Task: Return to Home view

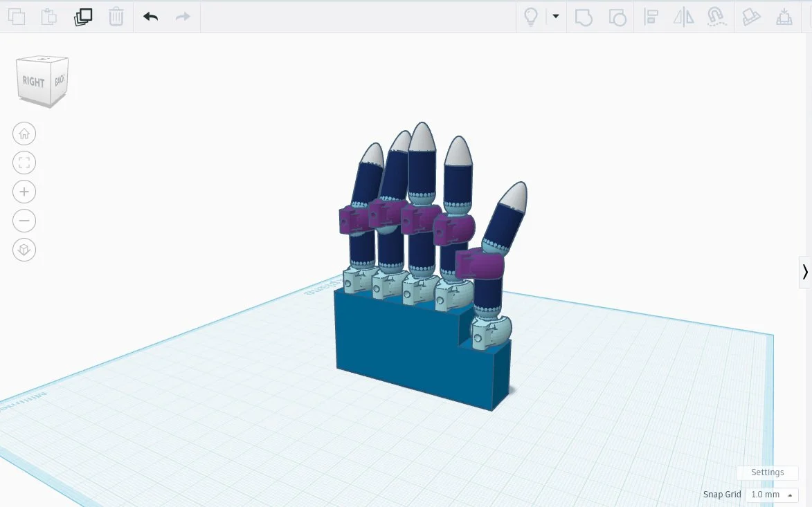Action: [24, 134]
